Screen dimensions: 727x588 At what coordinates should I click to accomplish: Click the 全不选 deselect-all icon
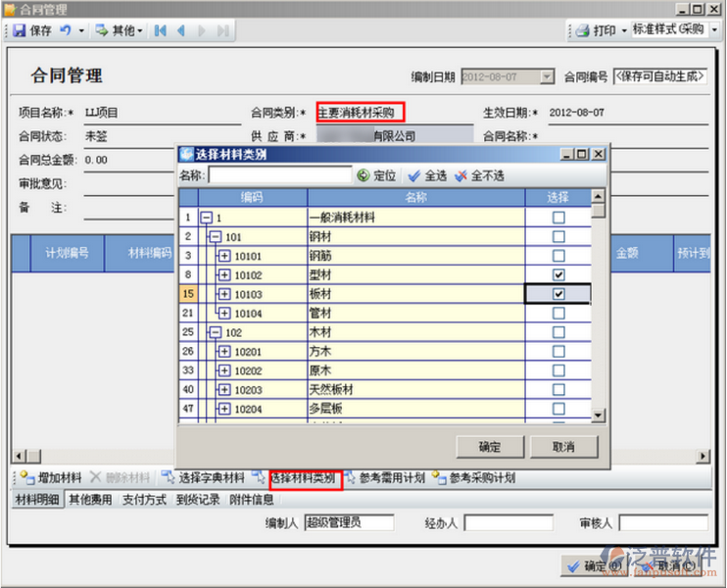click(460, 175)
